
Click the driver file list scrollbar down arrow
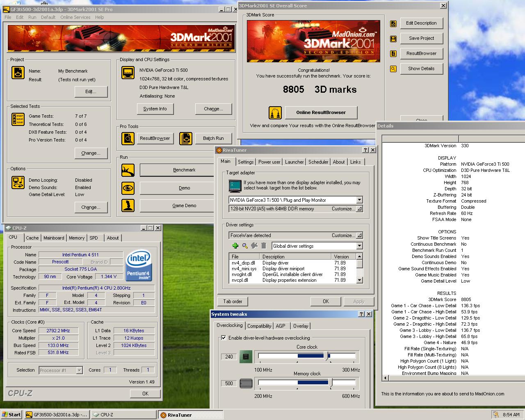360,280
